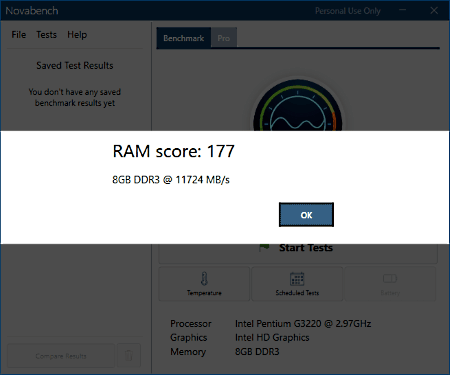The height and width of the screenshot is (375, 450).
Task: Open the Help menu
Action: 77,35
